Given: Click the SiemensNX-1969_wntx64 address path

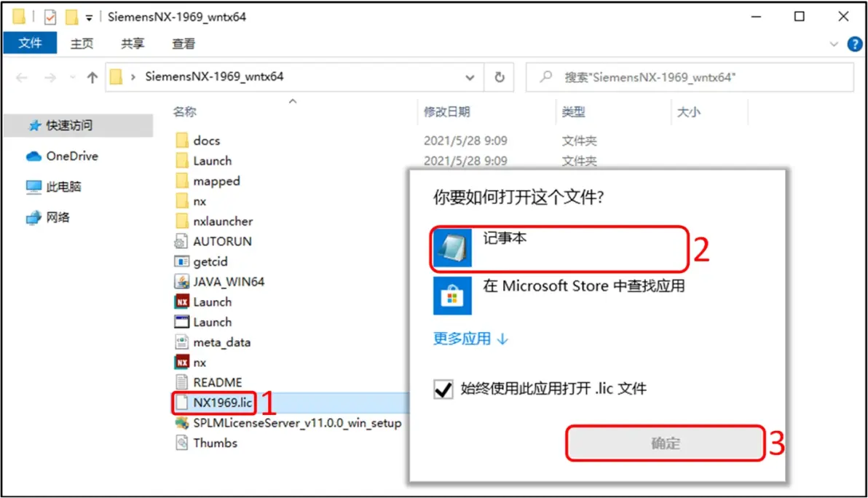Looking at the screenshot, I should click(x=214, y=76).
